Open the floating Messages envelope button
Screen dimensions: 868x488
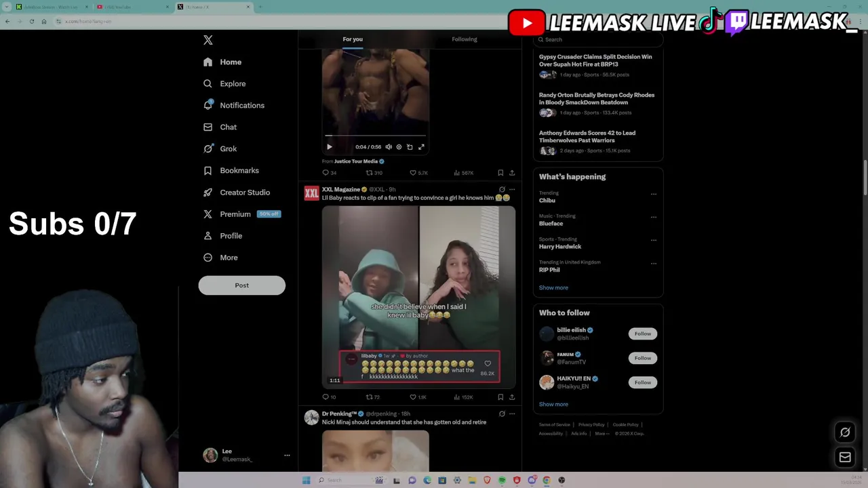click(845, 457)
